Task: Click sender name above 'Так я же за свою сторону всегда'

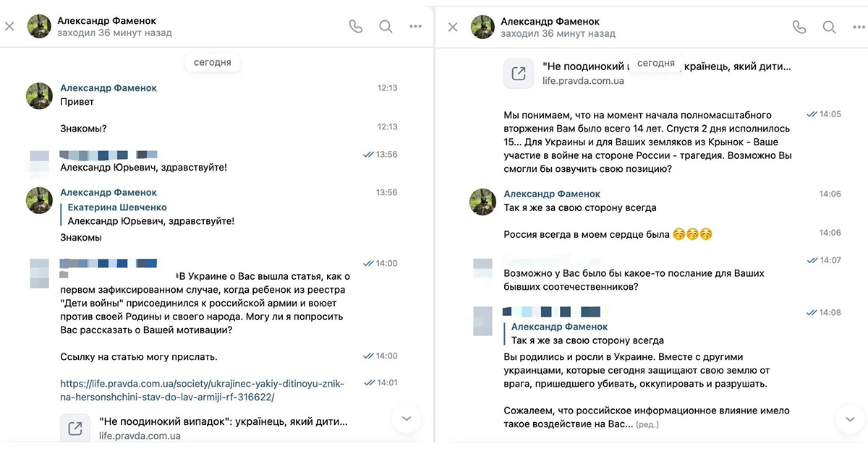Action: point(552,194)
